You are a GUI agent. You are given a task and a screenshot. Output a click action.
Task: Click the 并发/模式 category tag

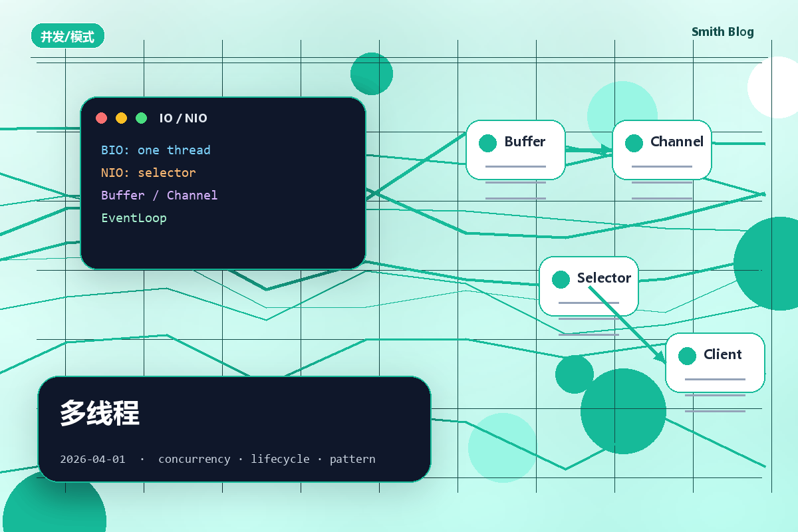[68, 36]
